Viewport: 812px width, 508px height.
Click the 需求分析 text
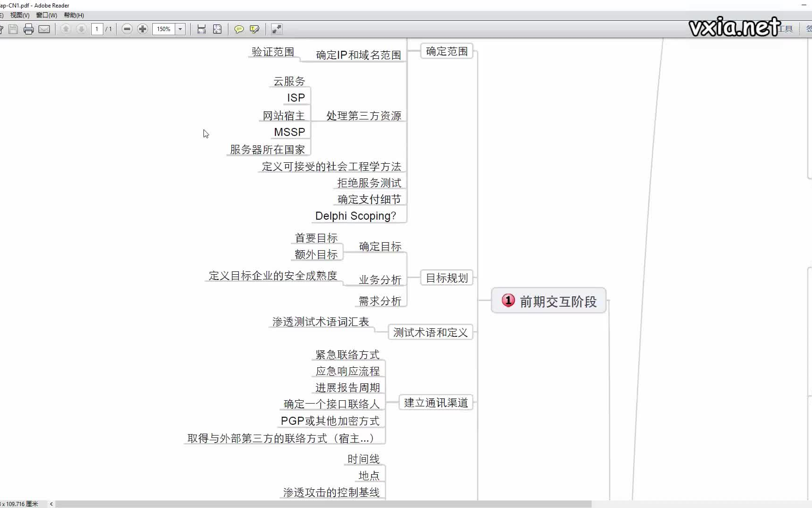tap(380, 301)
